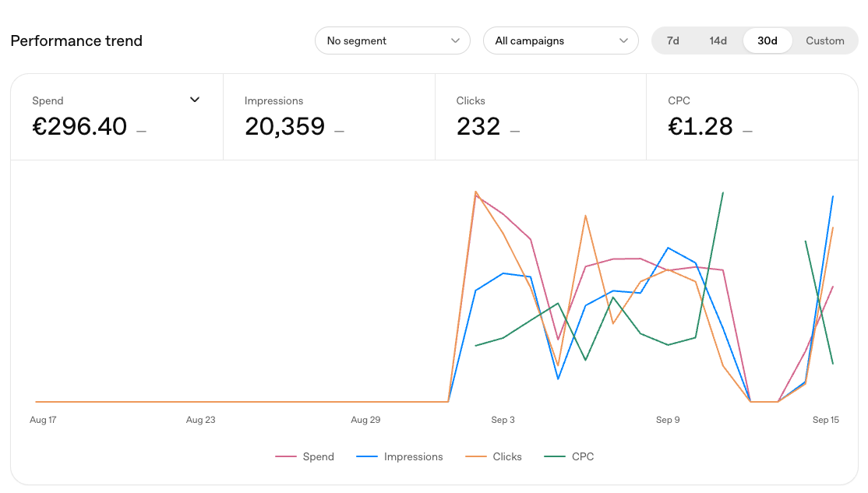Click the 20,359 impressions value
The height and width of the screenshot is (493, 868).
coord(284,126)
